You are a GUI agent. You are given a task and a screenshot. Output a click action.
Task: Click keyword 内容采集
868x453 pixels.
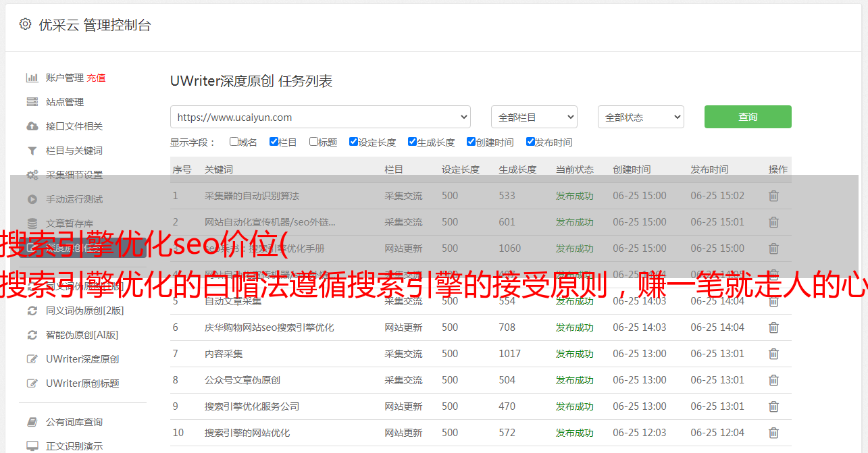pyautogui.click(x=224, y=354)
